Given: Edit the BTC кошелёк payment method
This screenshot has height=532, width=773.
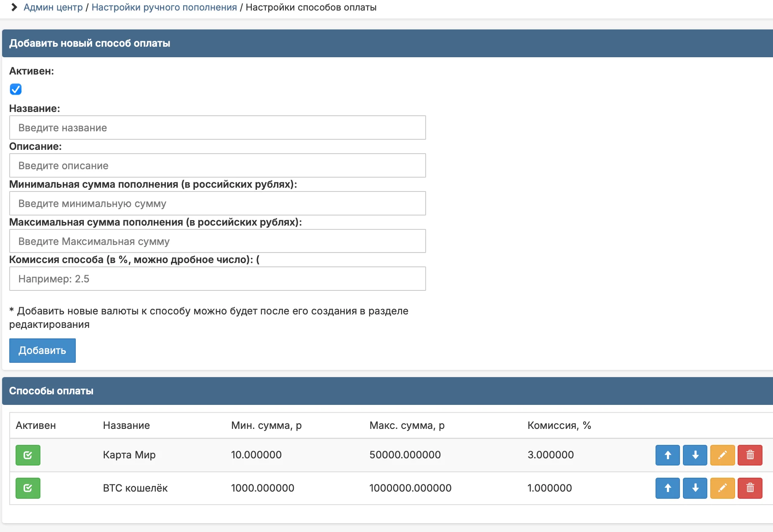Looking at the screenshot, I should pos(722,488).
